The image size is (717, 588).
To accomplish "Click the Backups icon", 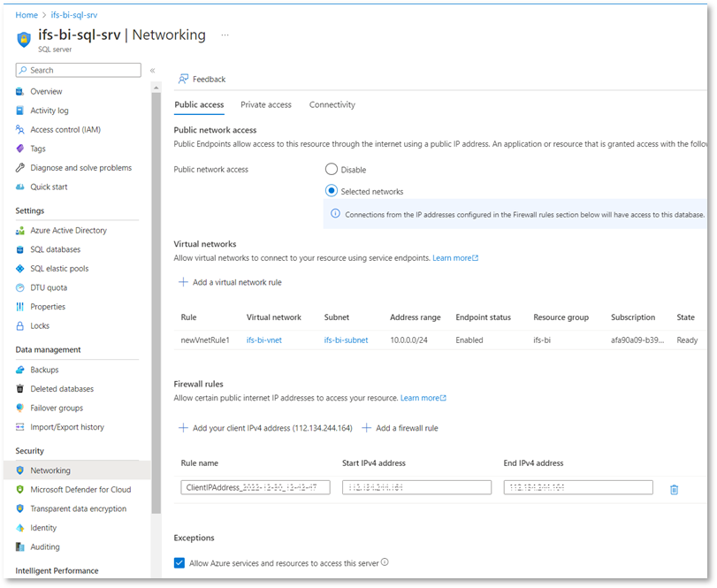I will (x=19, y=370).
